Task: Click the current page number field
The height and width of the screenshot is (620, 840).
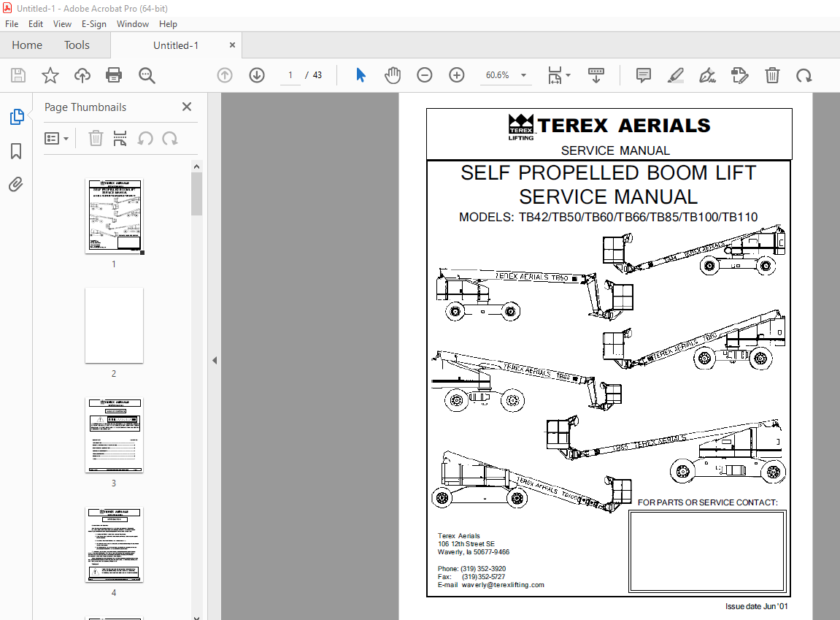Action: (290, 75)
